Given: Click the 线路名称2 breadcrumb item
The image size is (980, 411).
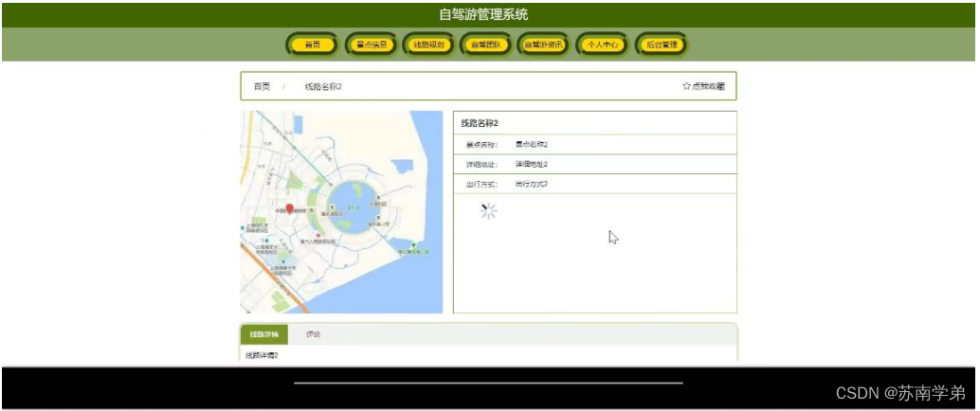Looking at the screenshot, I should 323,87.
